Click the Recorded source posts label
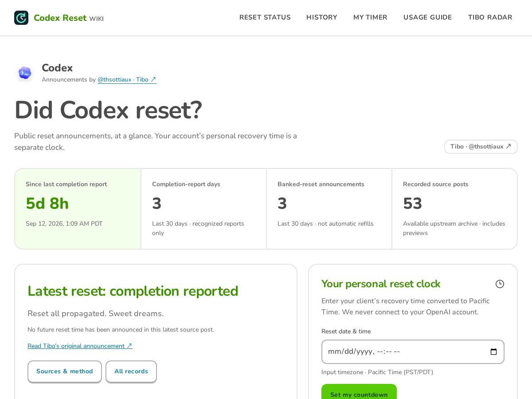Viewport: 532px width, 399px height. [x=436, y=184]
